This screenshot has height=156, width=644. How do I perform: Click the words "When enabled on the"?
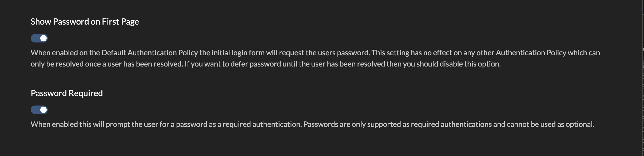(x=65, y=53)
